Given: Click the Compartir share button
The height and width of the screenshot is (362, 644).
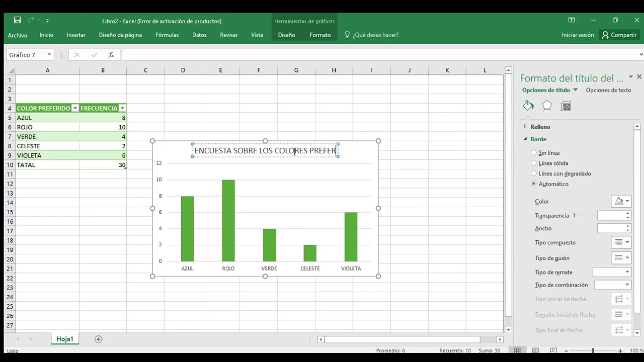Looking at the screenshot, I should pos(619,35).
